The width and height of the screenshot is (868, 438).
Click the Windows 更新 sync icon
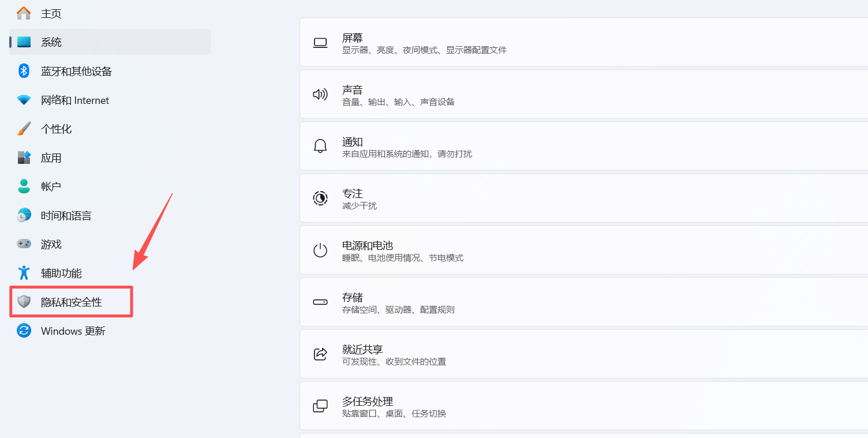pos(24,331)
